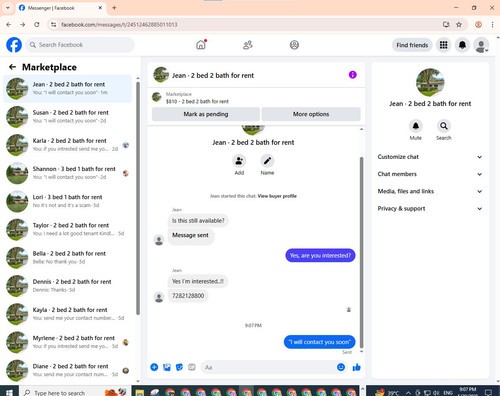Click Jean's profile picture in right panel
The width and height of the screenshot is (500, 396).
pyautogui.click(x=430, y=82)
